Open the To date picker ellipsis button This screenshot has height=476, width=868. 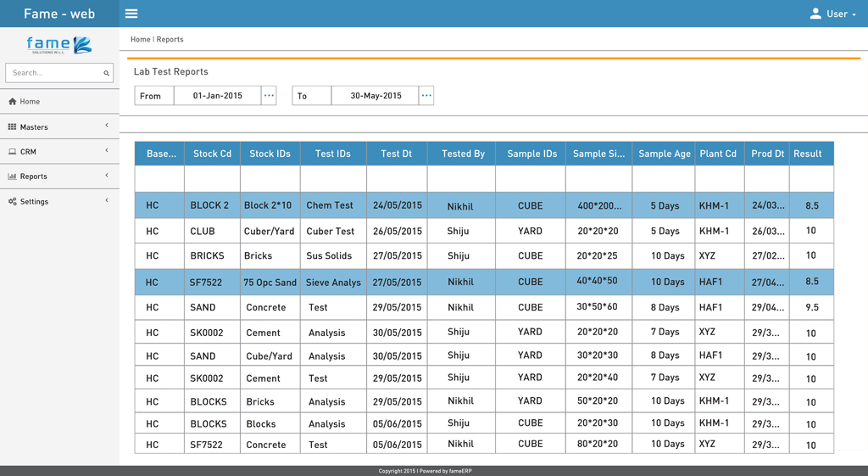[426, 95]
